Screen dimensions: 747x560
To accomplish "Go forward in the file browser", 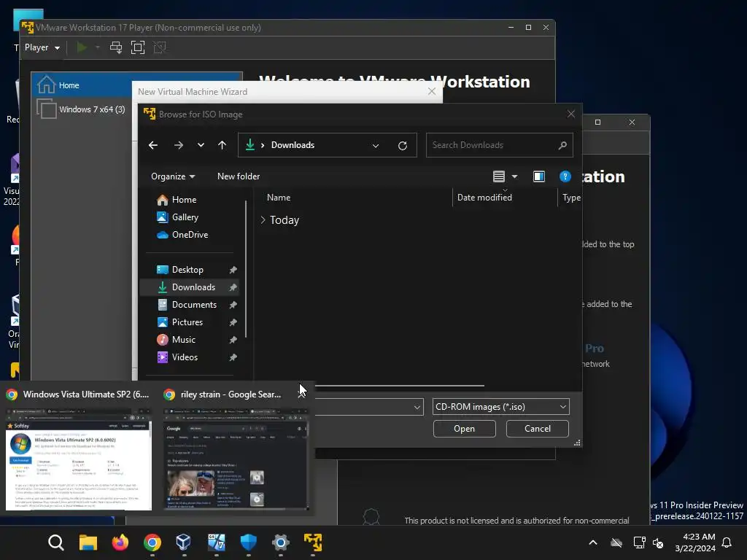I will (x=179, y=145).
